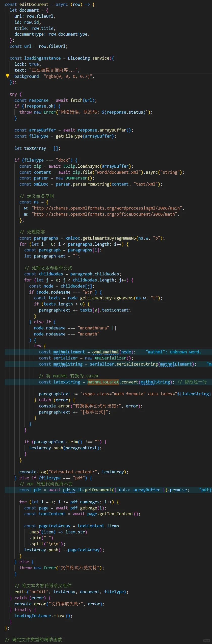212x644 pixels.
Task: Click the "正在加载文档内容..." string
Action: coord(55,70)
